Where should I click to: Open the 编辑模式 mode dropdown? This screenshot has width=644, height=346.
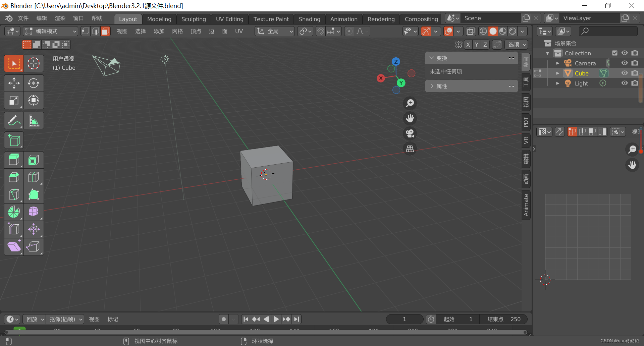(51, 32)
